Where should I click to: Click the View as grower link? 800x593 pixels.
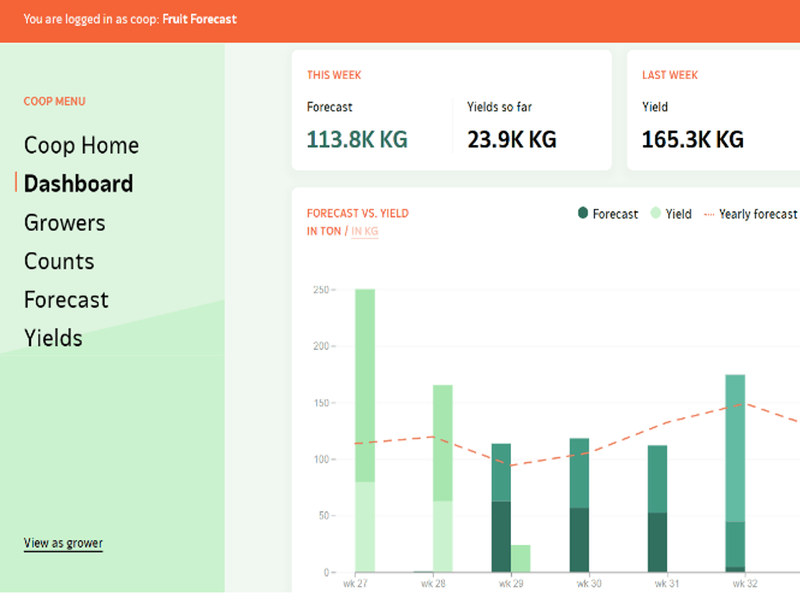click(x=63, y=543)
